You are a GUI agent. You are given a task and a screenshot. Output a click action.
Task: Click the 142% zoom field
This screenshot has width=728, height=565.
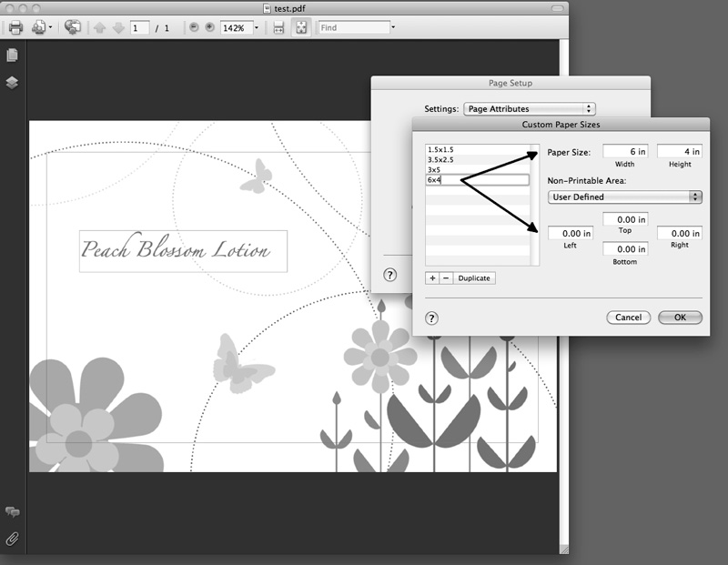click(x=236, y=28)
